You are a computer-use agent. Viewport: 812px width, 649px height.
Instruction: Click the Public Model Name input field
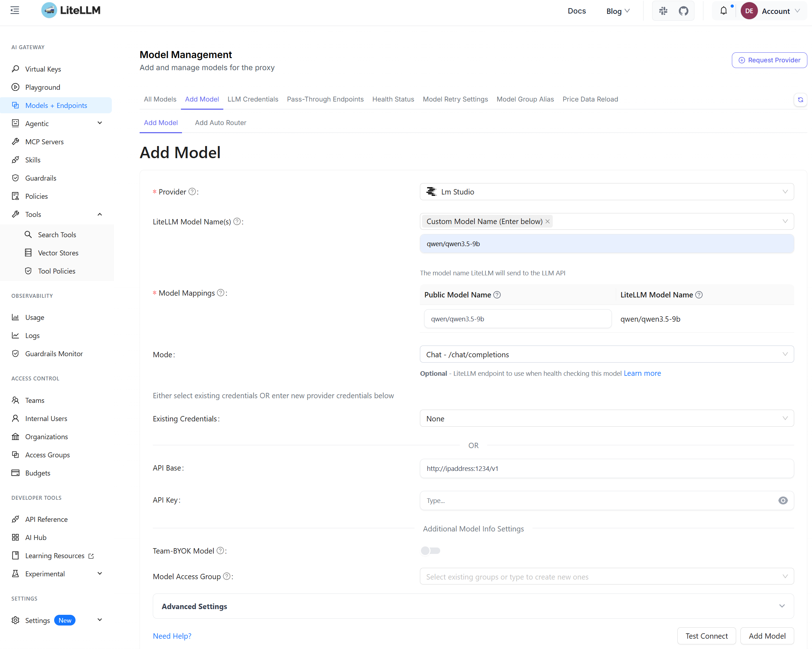517,319
